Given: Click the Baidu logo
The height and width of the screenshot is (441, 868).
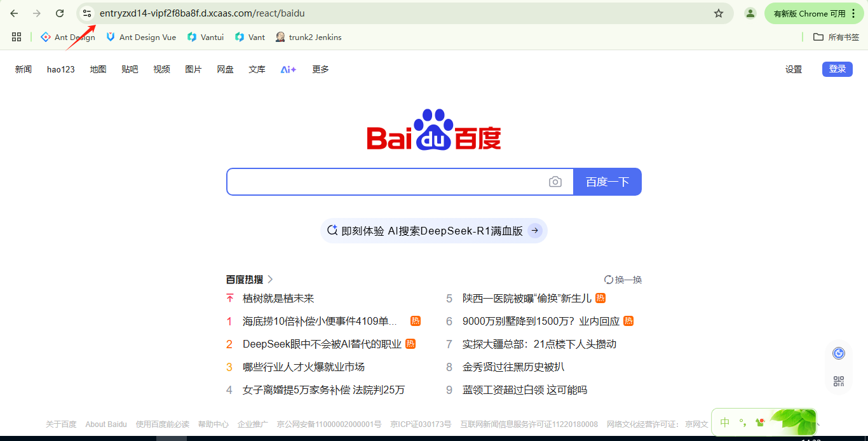Looking at the screenshot, I should [434, 130].
